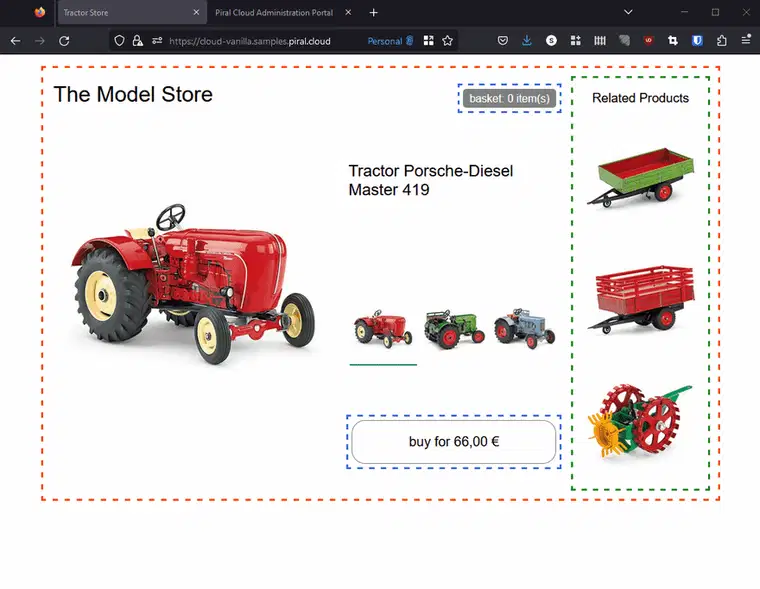Click the Related Products heading
Image resolution: width=760 pixels, height=589 pixels.
640,98
